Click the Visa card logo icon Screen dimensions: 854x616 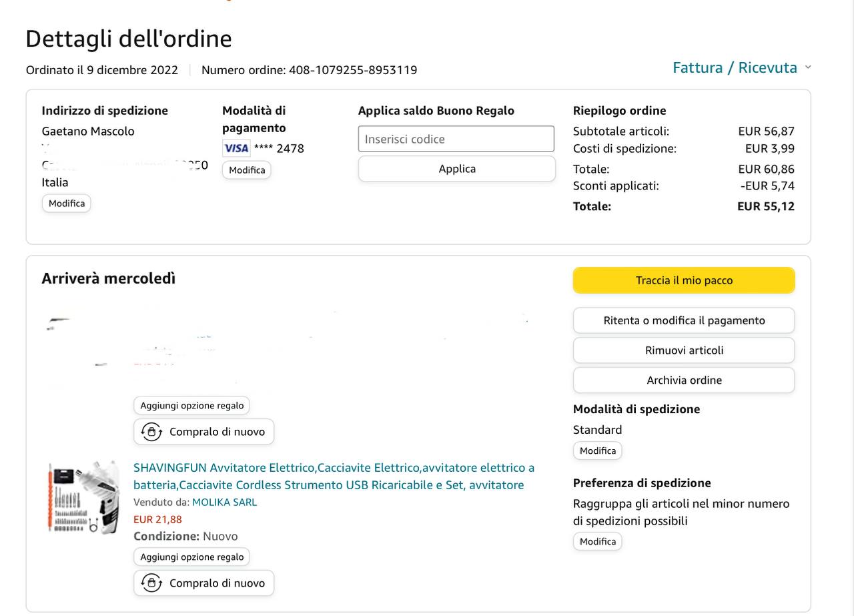pos(236,148)
